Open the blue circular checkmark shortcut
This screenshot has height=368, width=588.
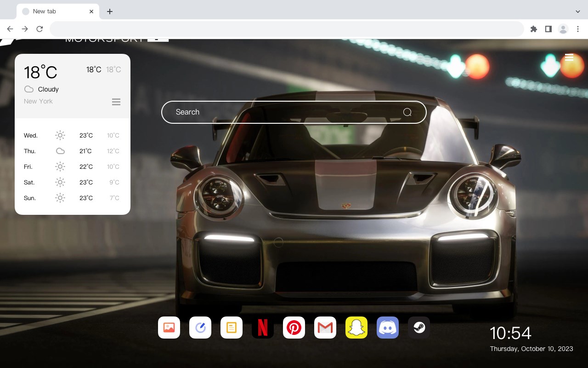[200, 328]
